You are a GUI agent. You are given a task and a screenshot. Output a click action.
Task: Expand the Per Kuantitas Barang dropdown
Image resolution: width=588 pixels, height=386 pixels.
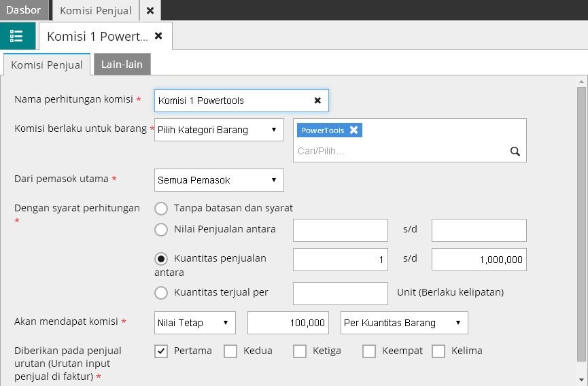(404, 323)
